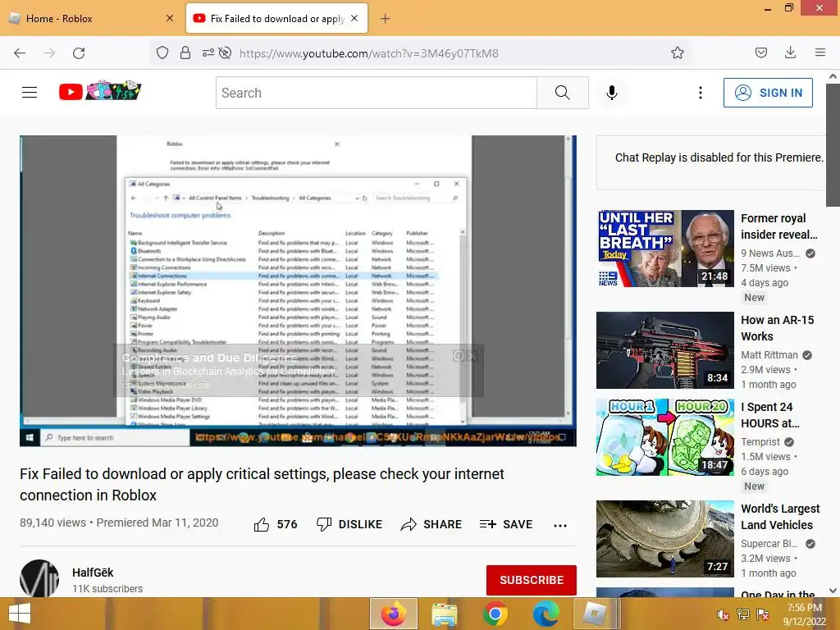Launch Google Chrome from the taskbar
The width and height of the screenshot is (840, 630).
click(495, 614)
